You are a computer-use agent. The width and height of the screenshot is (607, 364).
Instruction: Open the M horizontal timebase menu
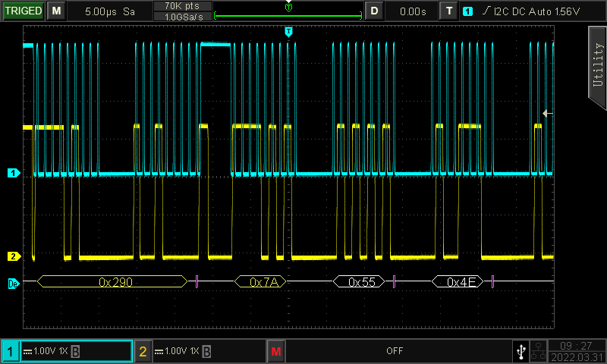(57, 11)
